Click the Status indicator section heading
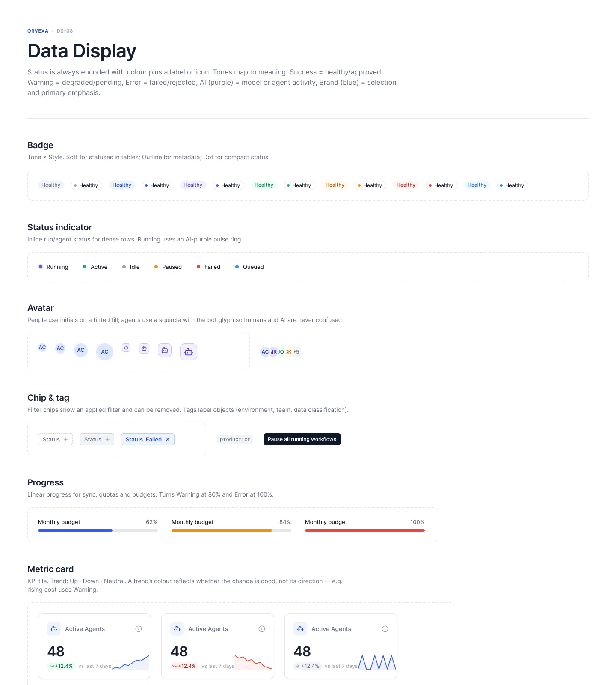The width and height of the screenshot is (616, 685). (x=59, y=227)
